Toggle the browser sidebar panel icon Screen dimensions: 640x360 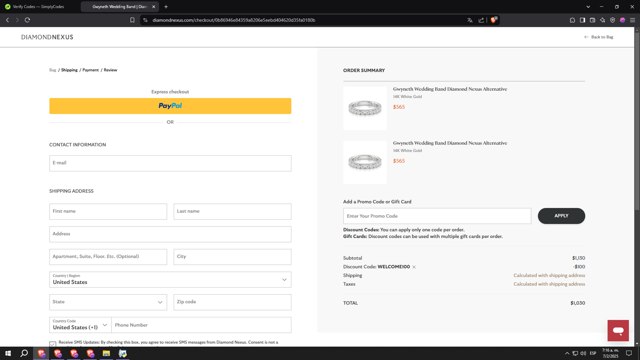pos(582,20)
